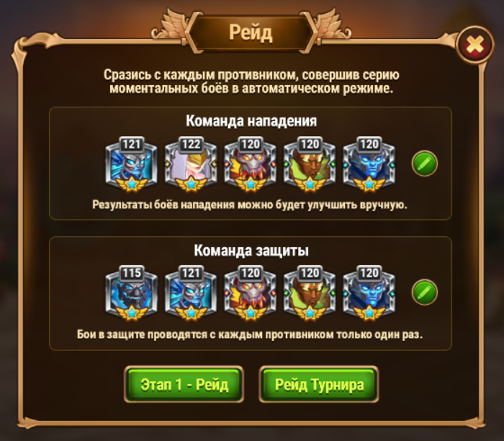Edit the attack team with the green pencil
This screenshot has height=441, width=504.
424,164
